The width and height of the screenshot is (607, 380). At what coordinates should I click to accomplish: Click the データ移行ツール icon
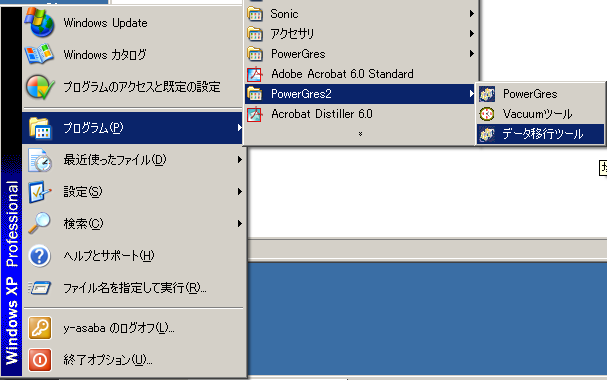487,134
